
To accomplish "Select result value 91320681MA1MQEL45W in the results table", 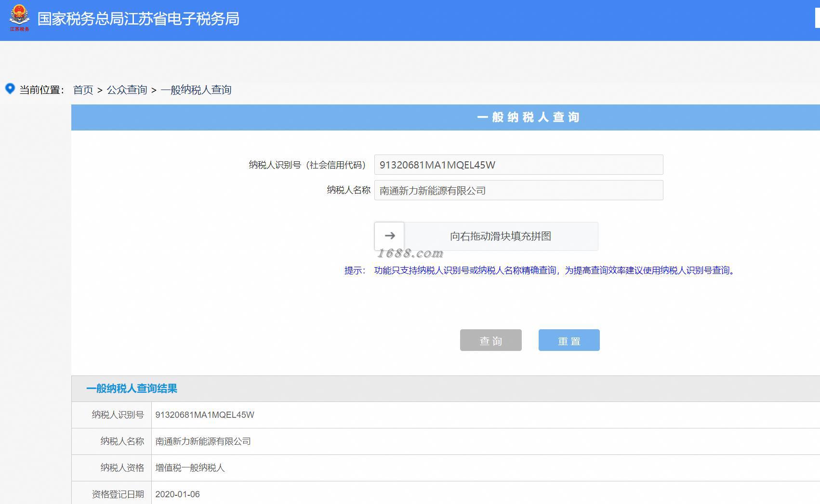I will pos(205,415).
